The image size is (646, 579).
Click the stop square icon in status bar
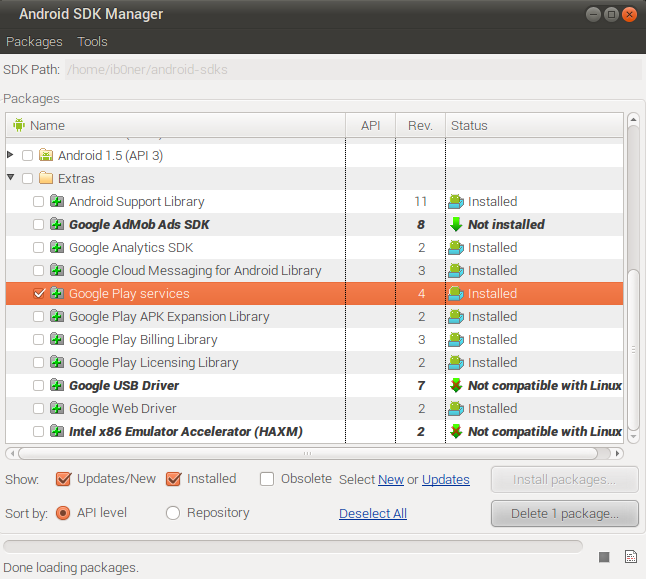click(x=604, y=557)
